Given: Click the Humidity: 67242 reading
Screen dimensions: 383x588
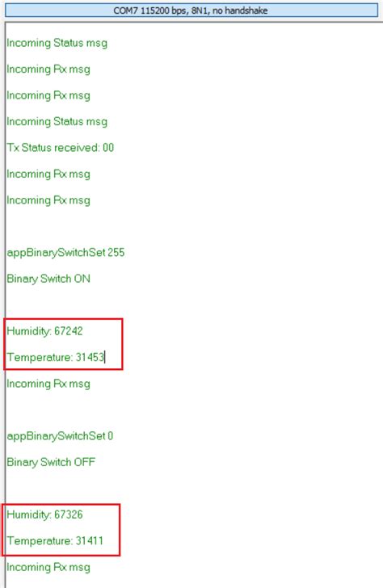Looking at the screenshot, I should [x=44, y=331].
